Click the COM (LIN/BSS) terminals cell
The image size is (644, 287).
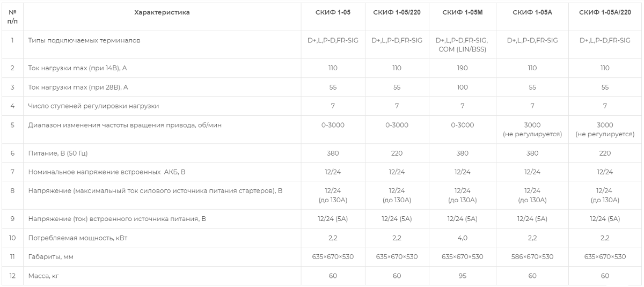(x=462, y=49)
